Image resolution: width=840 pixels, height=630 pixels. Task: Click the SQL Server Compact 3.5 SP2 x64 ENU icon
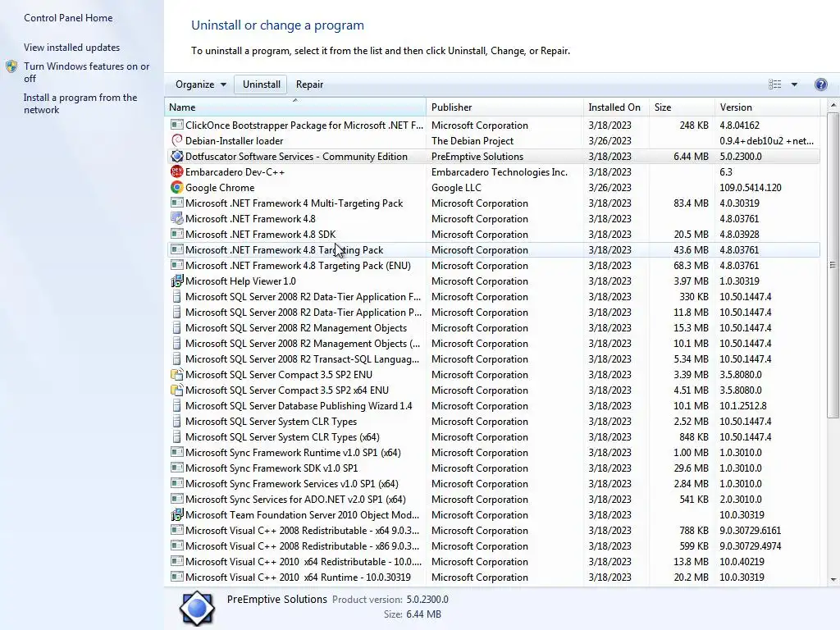tap(177, 390)
